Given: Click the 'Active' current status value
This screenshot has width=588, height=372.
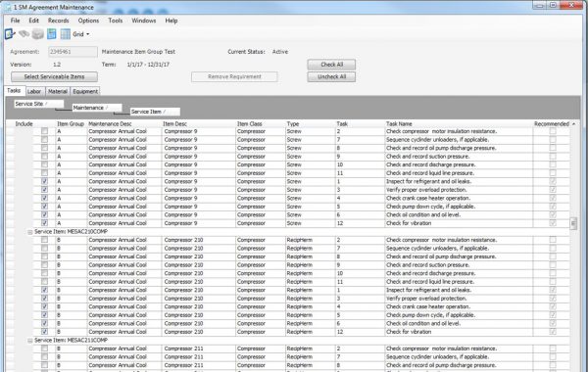Looking at the screenshot, I should (280, 52).
